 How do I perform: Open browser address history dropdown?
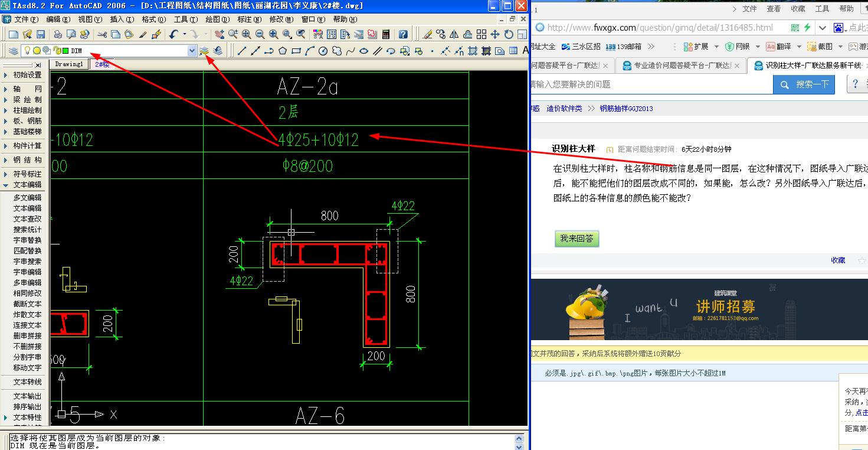tap(823, 28)
